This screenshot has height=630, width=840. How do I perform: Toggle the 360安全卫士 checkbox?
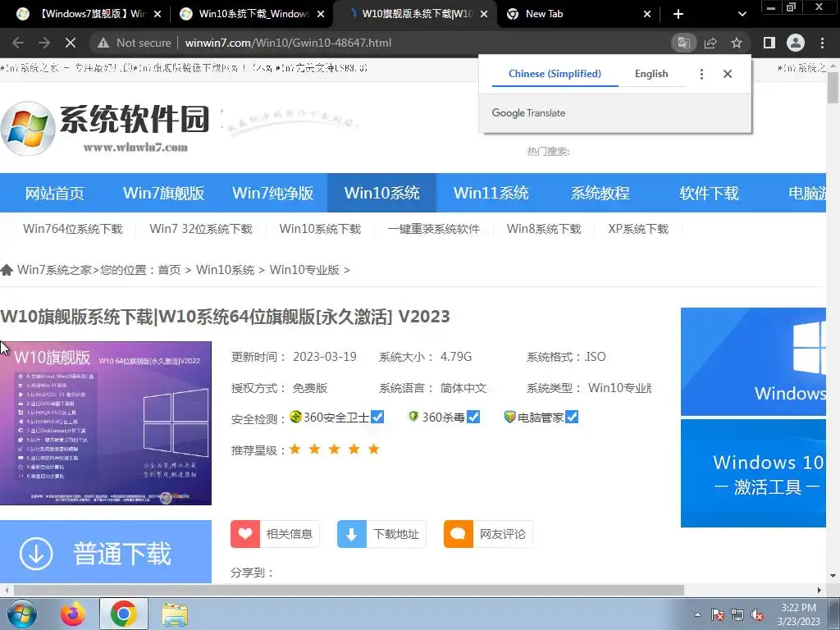click(377, 417)
